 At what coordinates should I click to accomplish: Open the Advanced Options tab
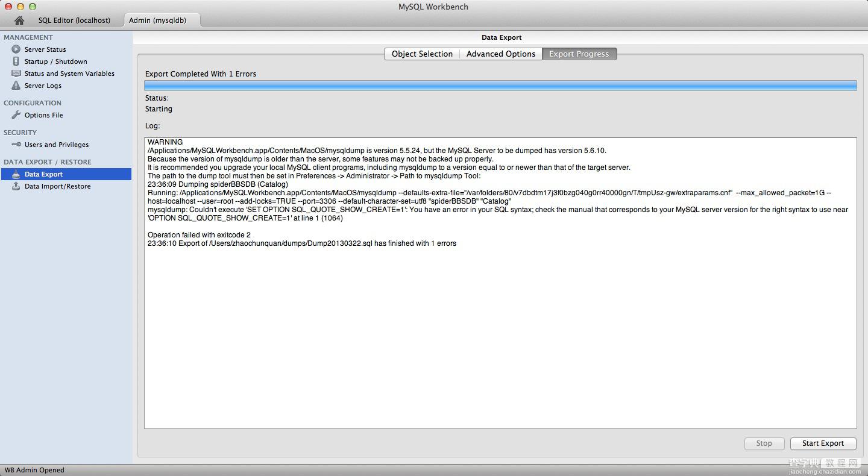click(501, 54)
